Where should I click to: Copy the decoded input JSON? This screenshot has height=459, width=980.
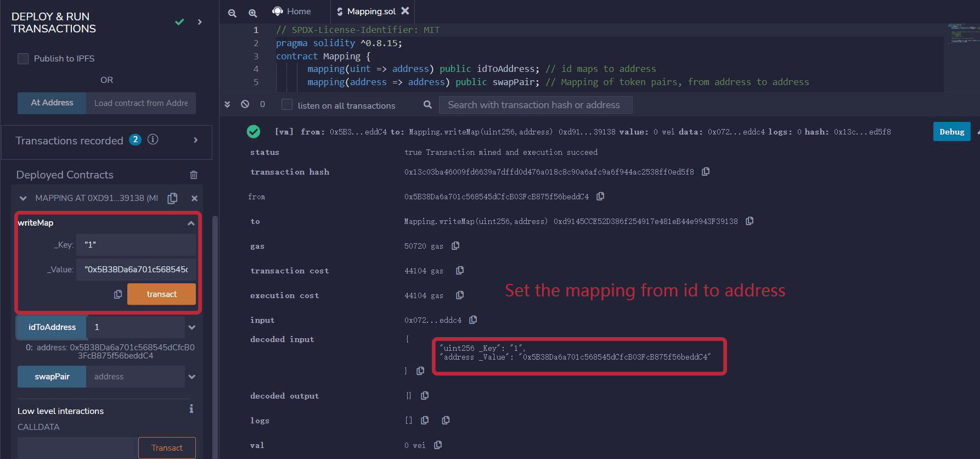pyautogui.click(x=420, y=371)
